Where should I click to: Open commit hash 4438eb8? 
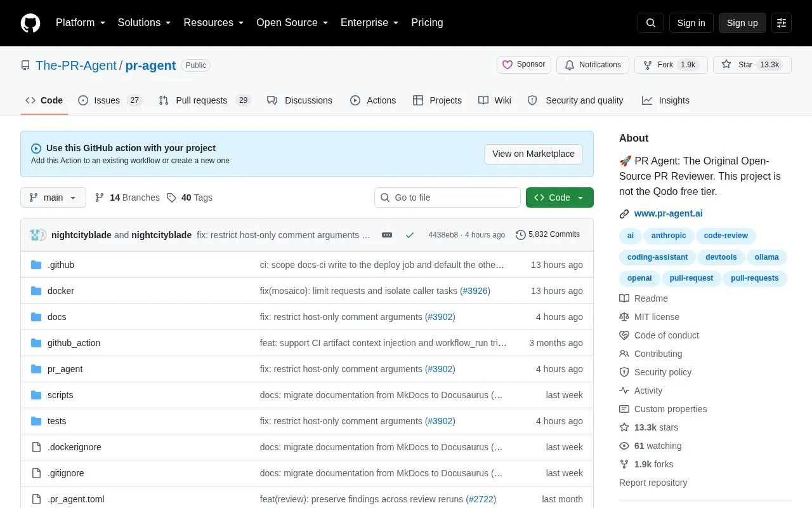(443, 235)
